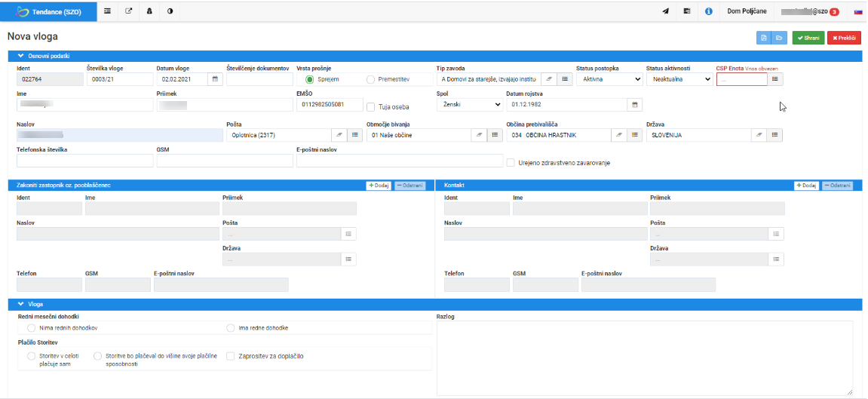
Task: Click the lock icon in top bar
Action: pyautogui.click(x=149, y=11)
